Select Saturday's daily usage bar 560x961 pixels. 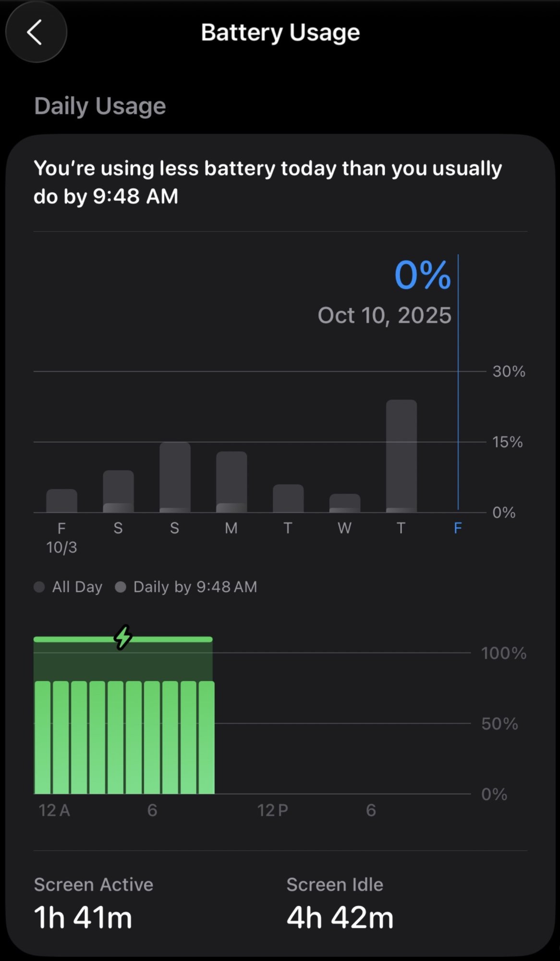118,491
